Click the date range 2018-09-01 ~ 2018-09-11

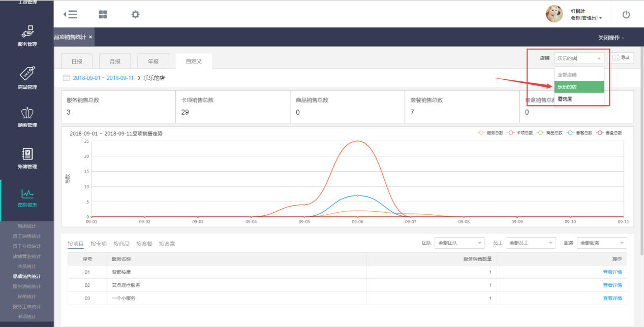coord(103,78)
